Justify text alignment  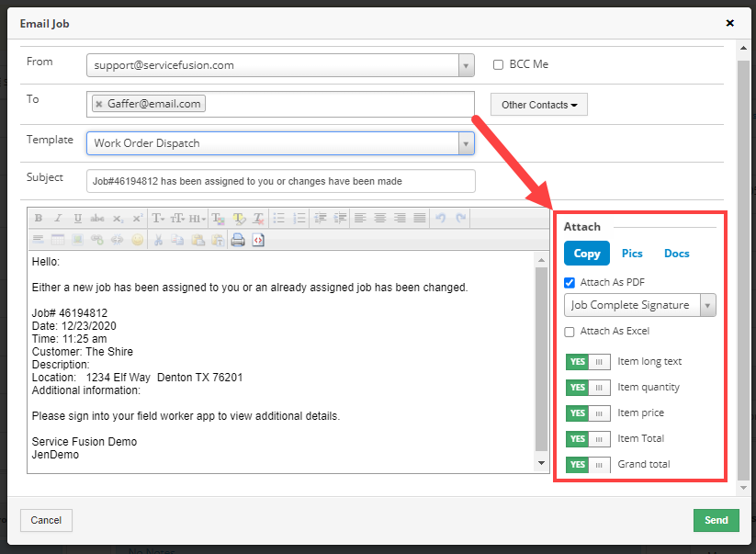point(420,219)
